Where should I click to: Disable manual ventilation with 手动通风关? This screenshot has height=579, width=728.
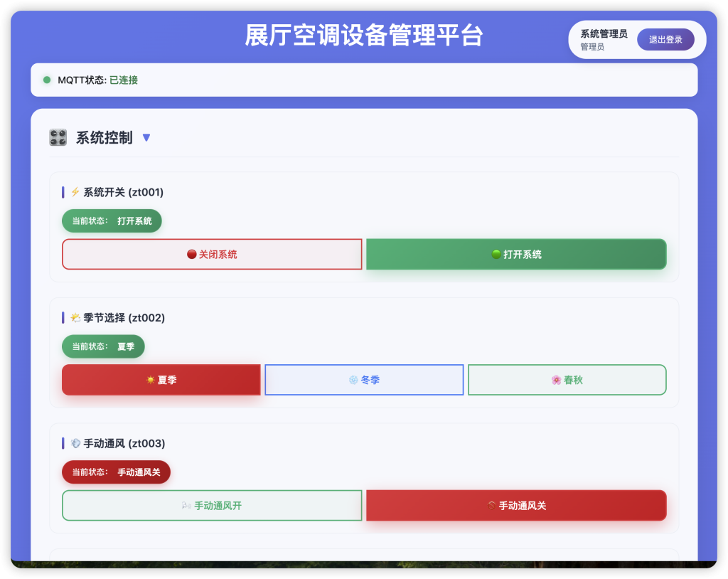click(516, 506)
